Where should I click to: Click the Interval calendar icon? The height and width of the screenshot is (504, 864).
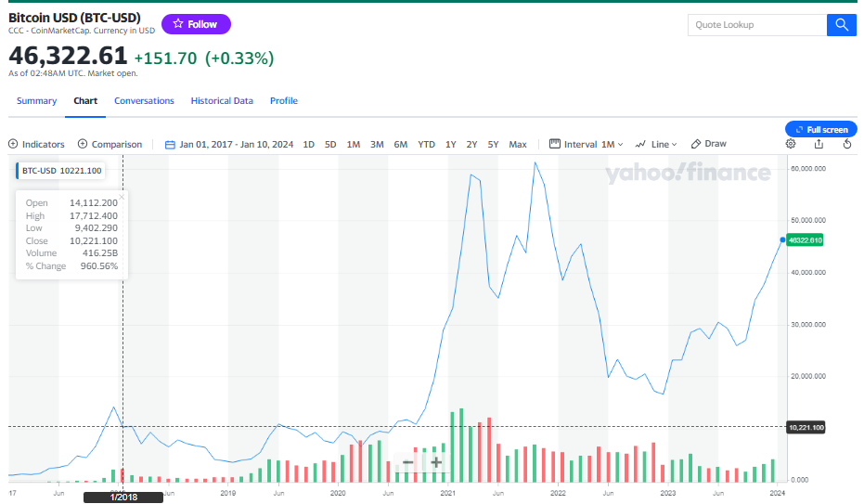tap(554, 144)
